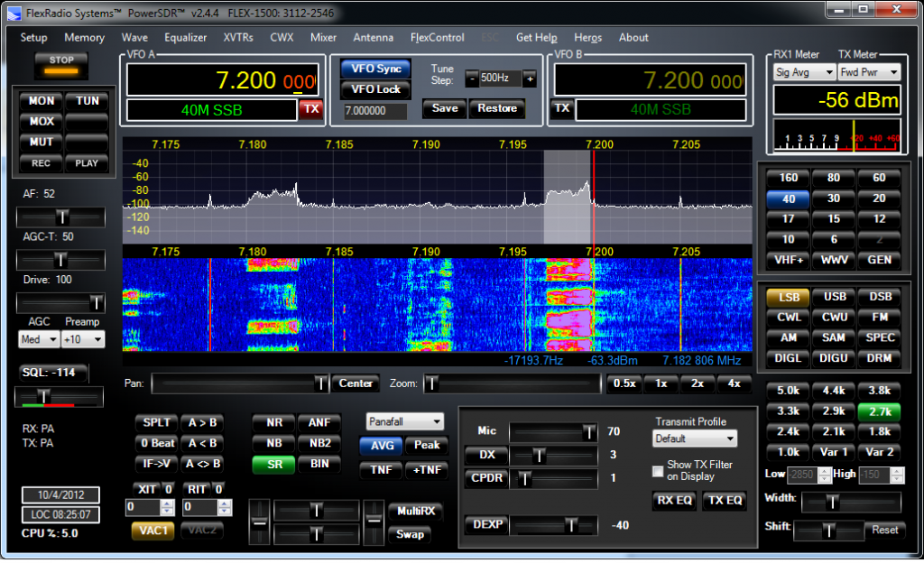Adjust the AF volume slider
This screenshot has width=924, height=563.
tap(60, 217)
